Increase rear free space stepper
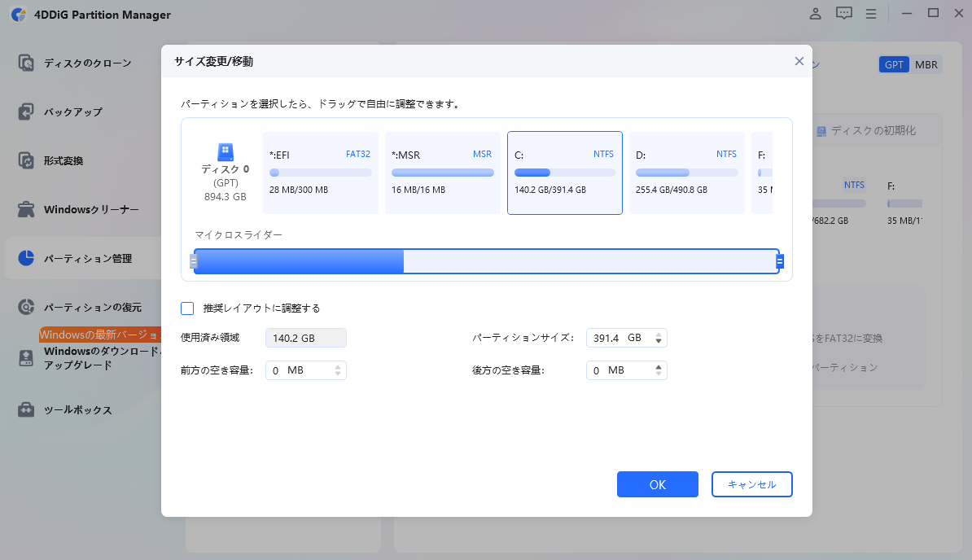The width and height of the screenshot is (972, 560). click(x=659, y=367)
